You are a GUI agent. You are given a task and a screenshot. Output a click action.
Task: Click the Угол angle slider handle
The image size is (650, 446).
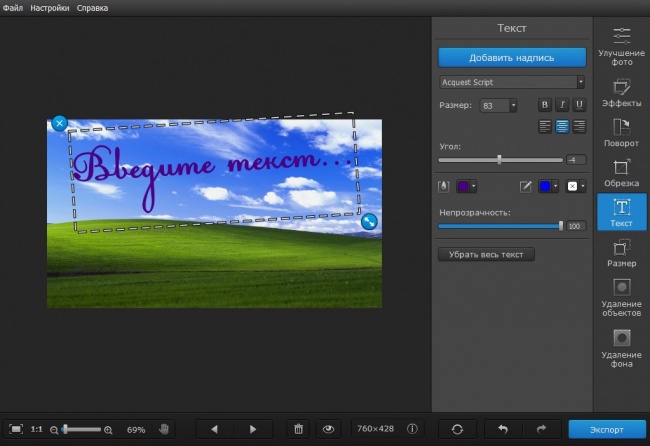coord(500,160)
